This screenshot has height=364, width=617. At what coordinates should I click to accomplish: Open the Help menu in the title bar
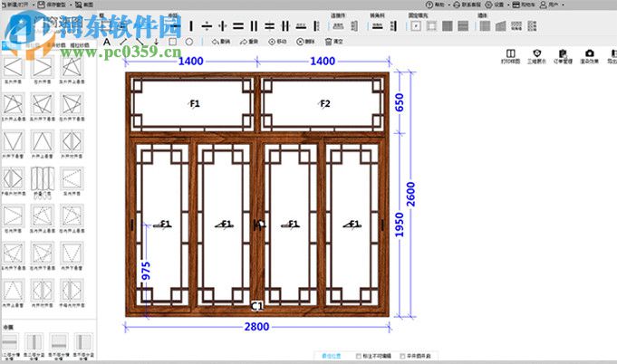pos(436,5)
